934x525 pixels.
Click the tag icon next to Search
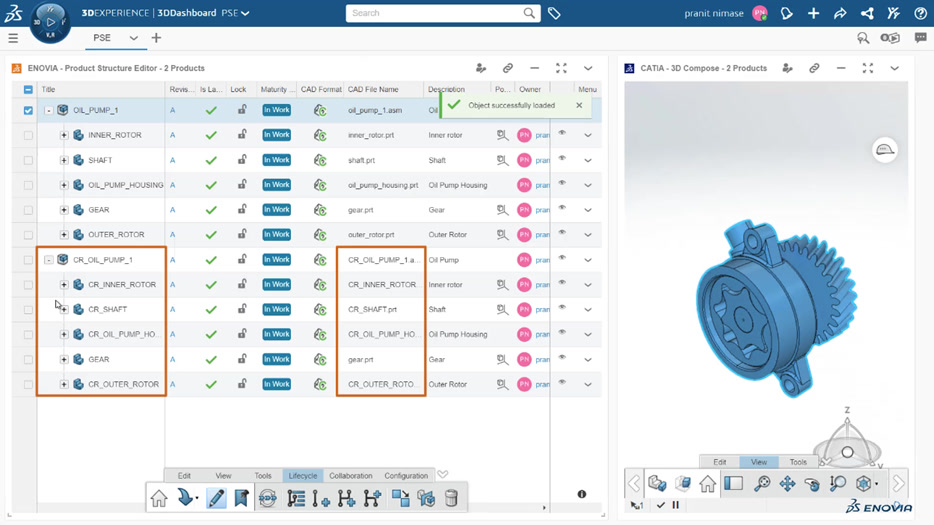tap(554, 13)
